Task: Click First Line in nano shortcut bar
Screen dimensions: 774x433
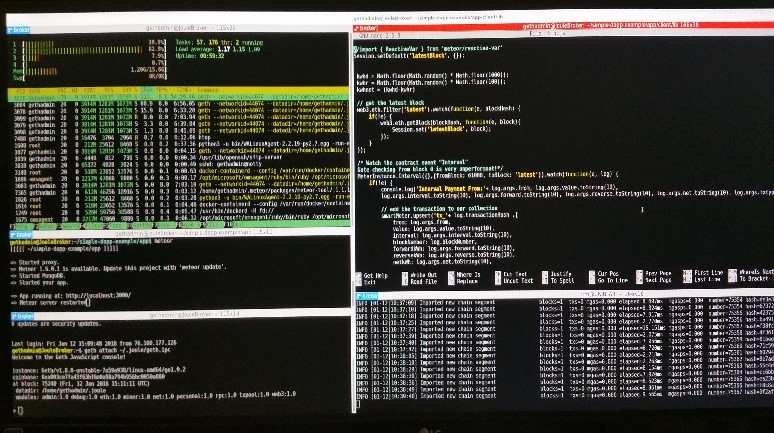Action: pyautogui.click(x=707, y=274)
